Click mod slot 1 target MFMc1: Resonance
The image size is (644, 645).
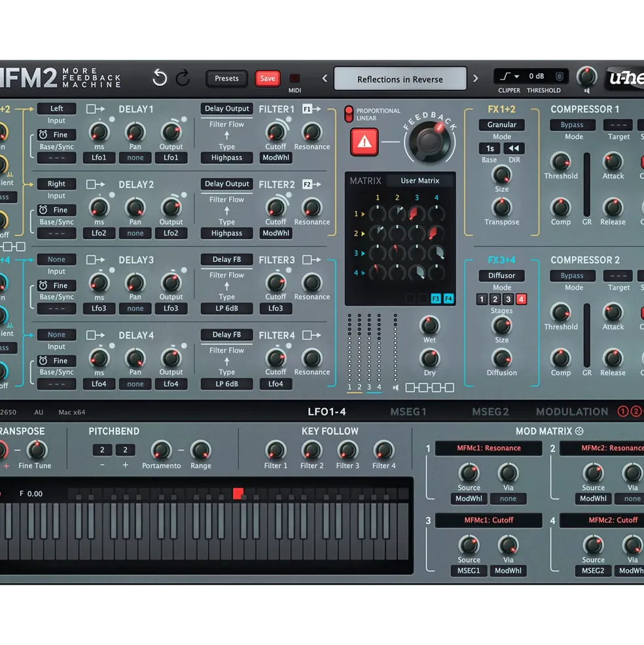coord(488,448)
